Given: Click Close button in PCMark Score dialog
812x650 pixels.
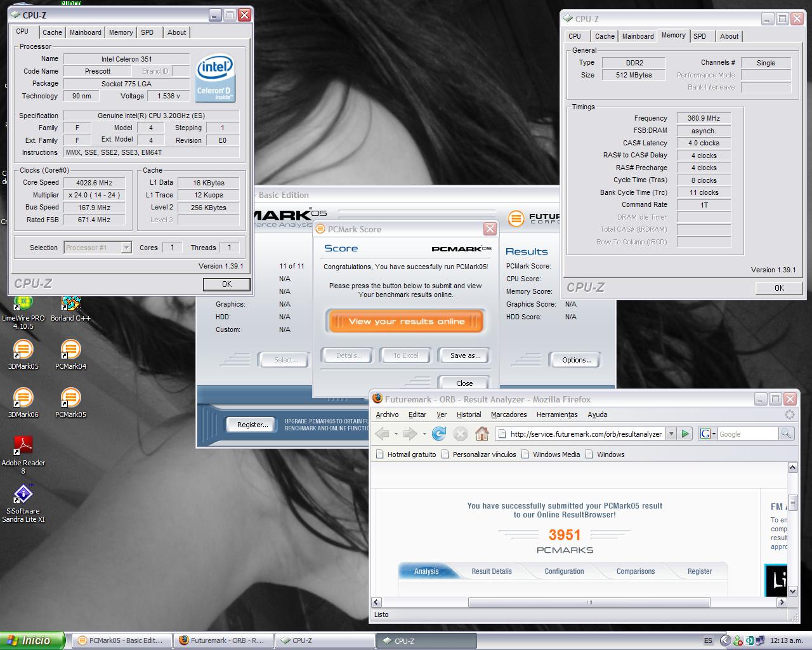Looking at the screenshot, I should pyautogui.click(x=464, y=383).
